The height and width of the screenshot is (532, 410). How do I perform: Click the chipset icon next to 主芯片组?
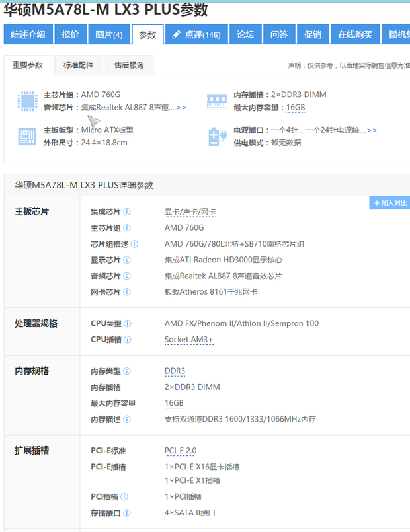click(x=28, y=101)
